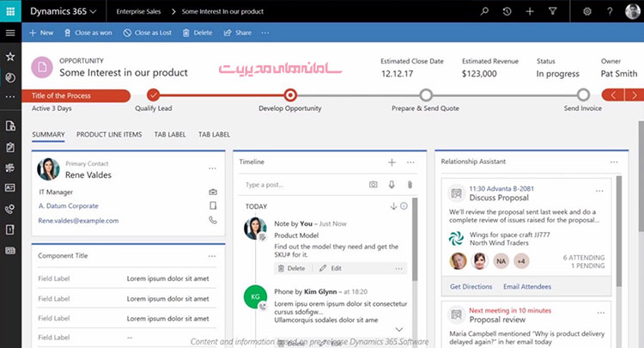Open recent history clock icon

click(x=507, y=11)
